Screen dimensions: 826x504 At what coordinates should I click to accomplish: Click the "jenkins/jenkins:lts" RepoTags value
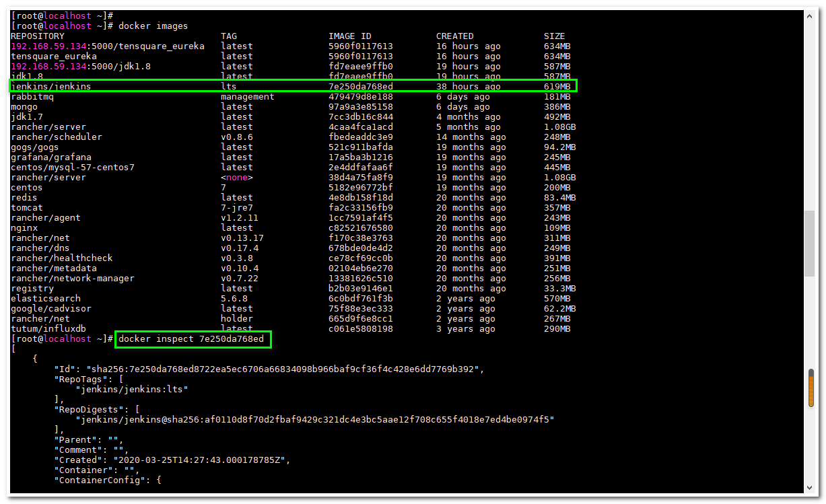(132, 389)
